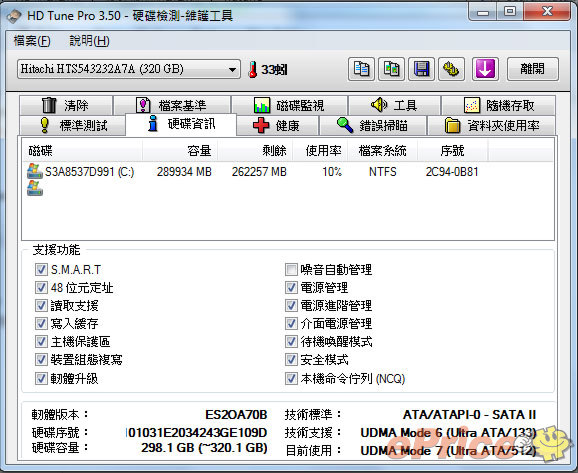This screenshot has height=473, width=578.
Task: Click the 262257 MB free space value
Action: pyautogui.click(x=259, y=172)
